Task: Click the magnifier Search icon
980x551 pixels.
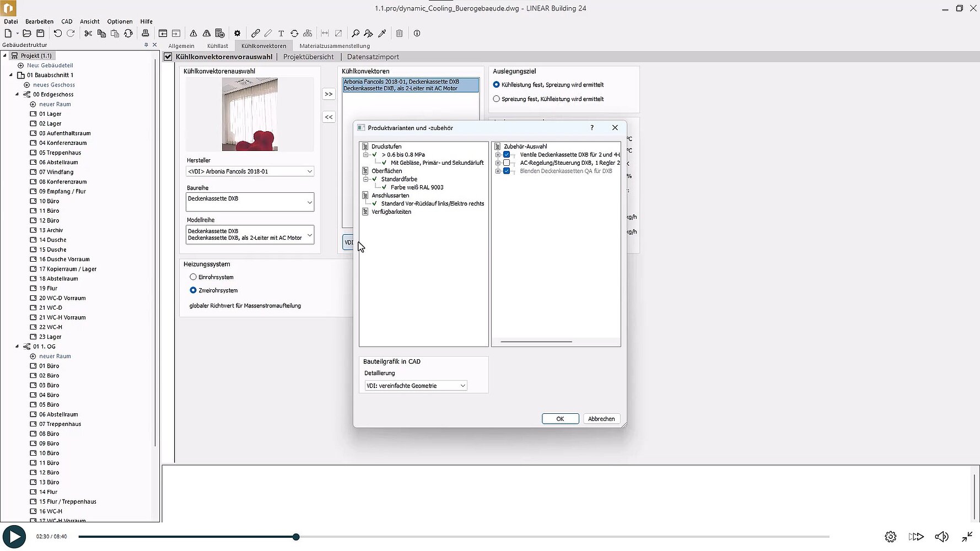Action: [x=356, y=34]
